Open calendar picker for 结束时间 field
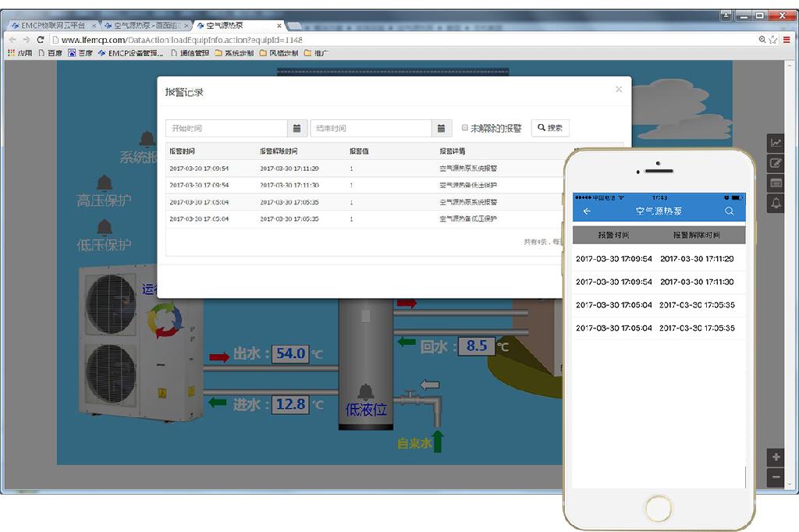This screenshot has height=532, width=799. click(x=441, y=128)
